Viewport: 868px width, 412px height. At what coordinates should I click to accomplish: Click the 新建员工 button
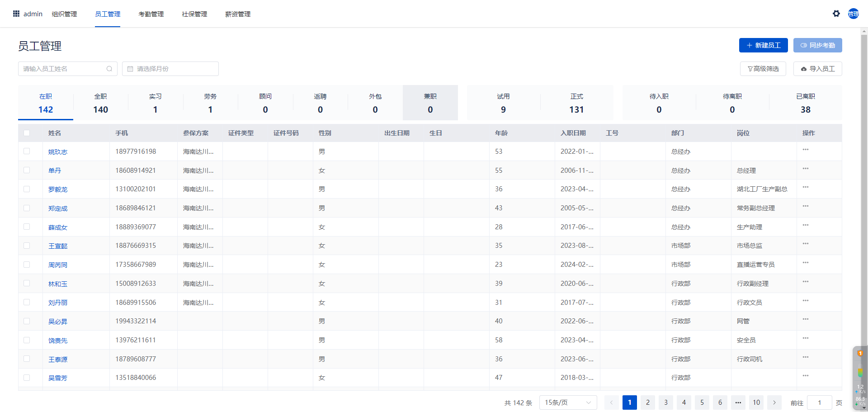coord(763,45)
